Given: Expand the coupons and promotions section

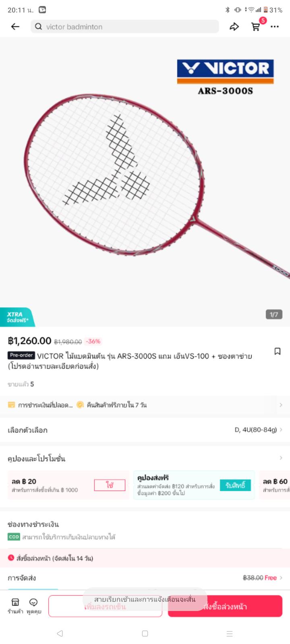Looking at the screenshot, I should [x=145, y=458].
